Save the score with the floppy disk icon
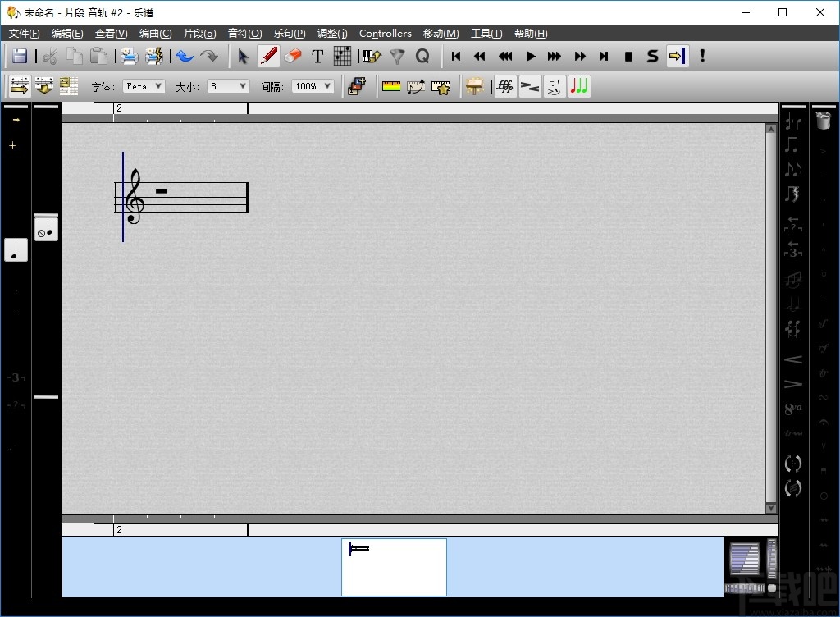840x617 pixels. [x=20, y=56]
